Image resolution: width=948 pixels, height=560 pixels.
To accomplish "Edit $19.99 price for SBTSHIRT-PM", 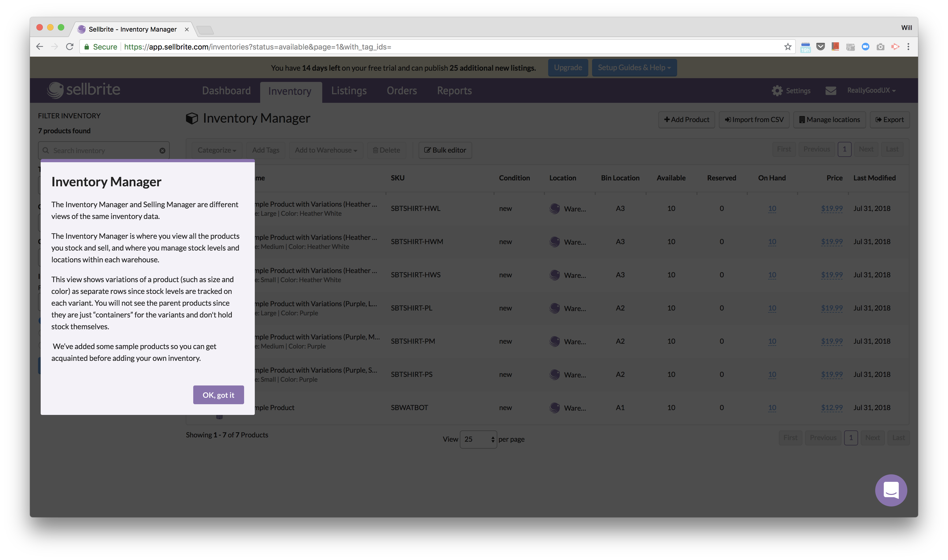I will pyautogui.click(x=831, y=341).
